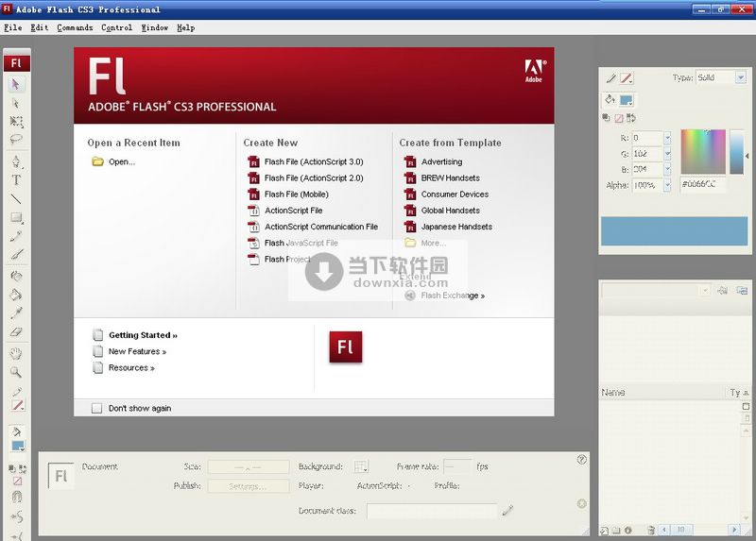Toggle the No Color button in Color panel
The height and width of the screenshot is (541, 756).
(x=619, y=118)
